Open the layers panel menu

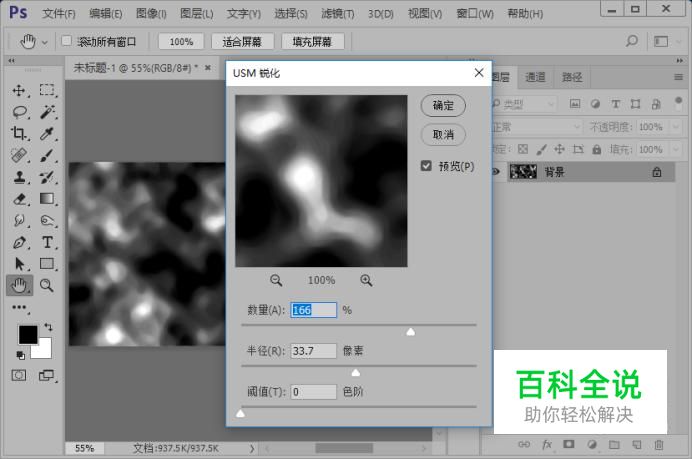click(678, 77)
